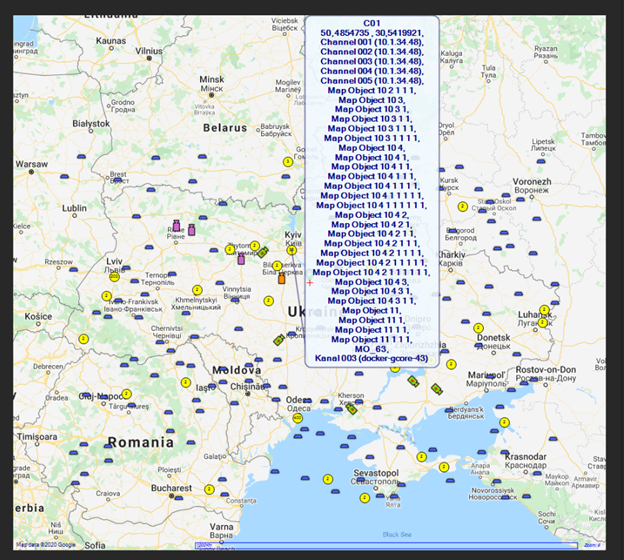Open the yellow cluster marker at Cluj-Napoca
624x560 pixels.
click(127, 394)
